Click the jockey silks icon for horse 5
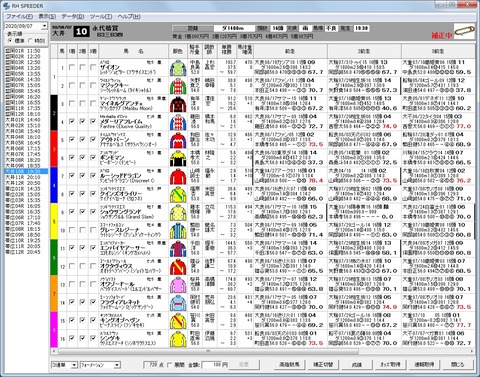 coord(178,140)
